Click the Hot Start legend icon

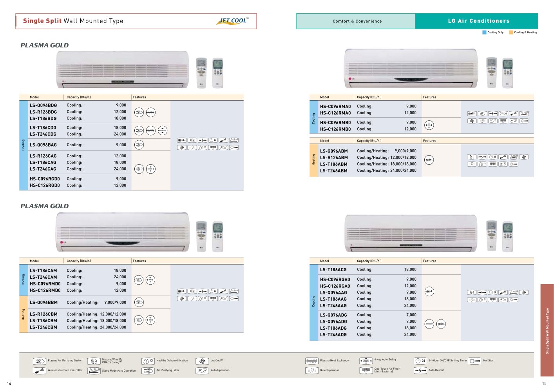tap(474, 361)
